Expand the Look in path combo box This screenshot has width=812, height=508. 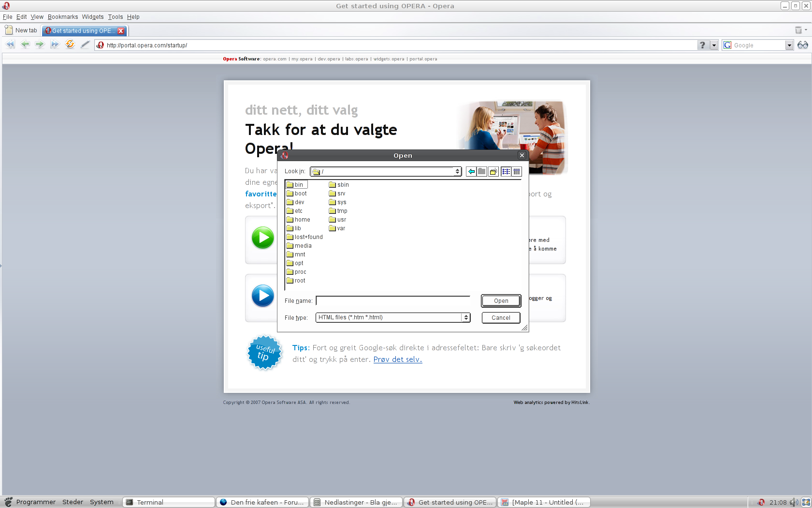tap(386, 171)
